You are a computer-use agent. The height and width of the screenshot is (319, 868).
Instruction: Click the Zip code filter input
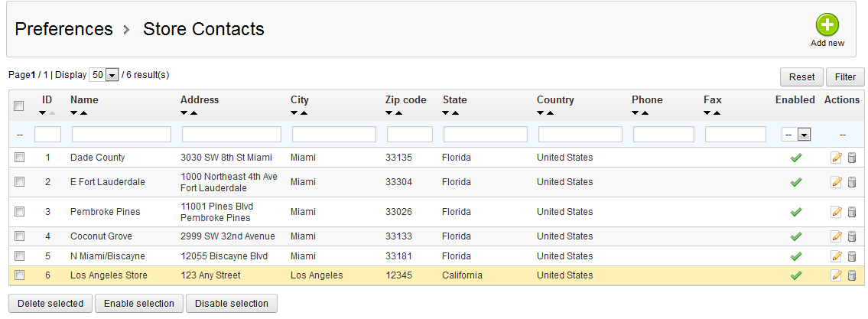pos(410,135)
